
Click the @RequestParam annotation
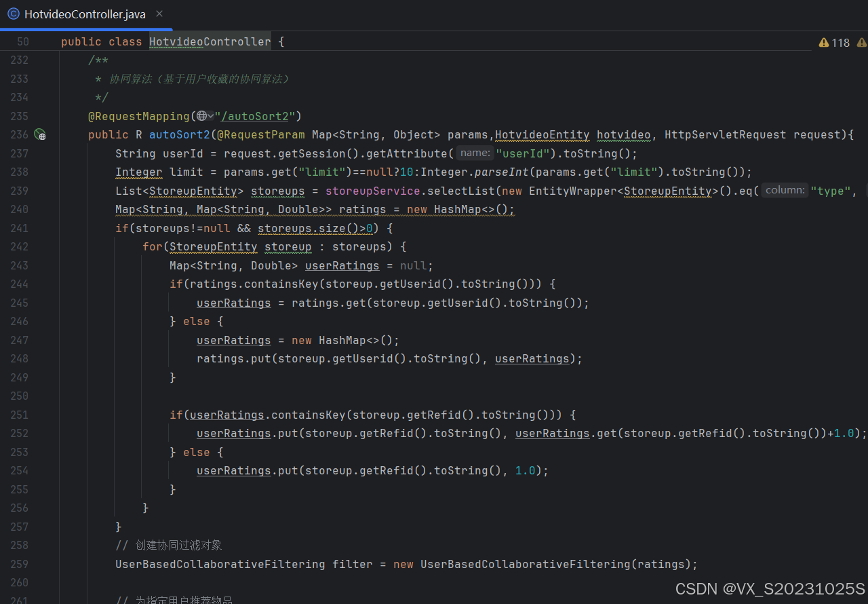(261, 134)
